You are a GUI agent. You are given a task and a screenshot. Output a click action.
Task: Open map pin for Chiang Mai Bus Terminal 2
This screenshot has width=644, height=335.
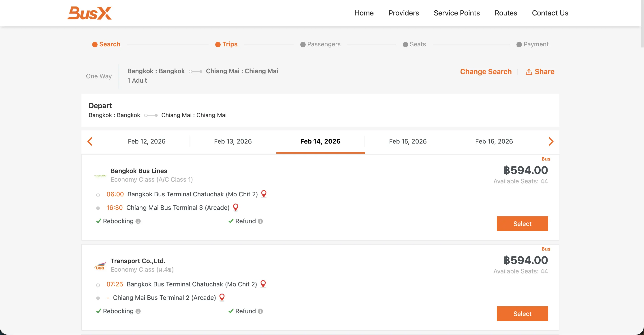click(x=222, y=297)
